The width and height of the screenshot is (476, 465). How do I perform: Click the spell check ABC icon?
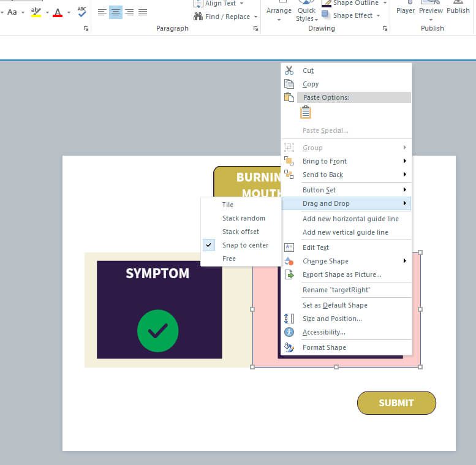(x=82, y=12)
